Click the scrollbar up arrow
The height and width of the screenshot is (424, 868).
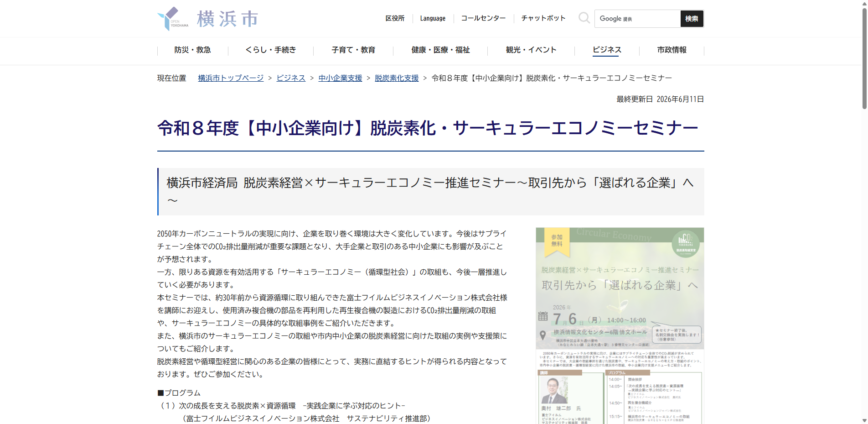864,3
